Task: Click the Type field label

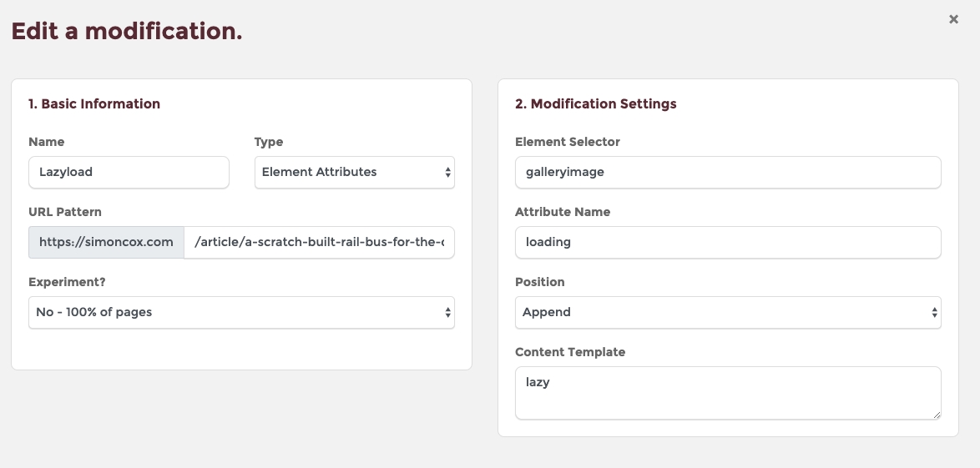Action: (269, 142)
